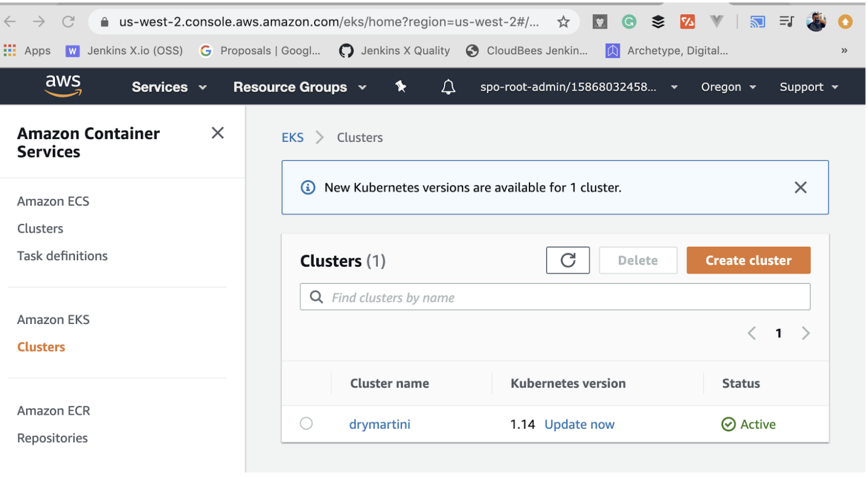Dismiss the Kubernetes versions notification

tap(800, 187)
